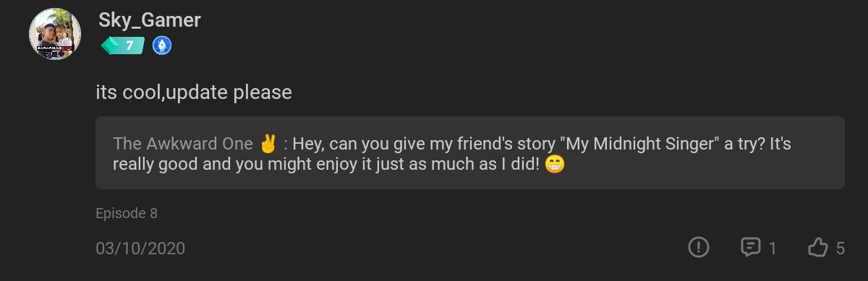The image size is (868, 281).
Task: Open the Sky_Gamer username link
Action: coord(150,20)
